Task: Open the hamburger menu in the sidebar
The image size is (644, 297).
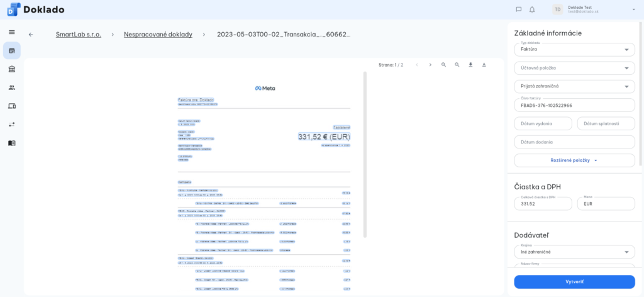Action: 11,32
